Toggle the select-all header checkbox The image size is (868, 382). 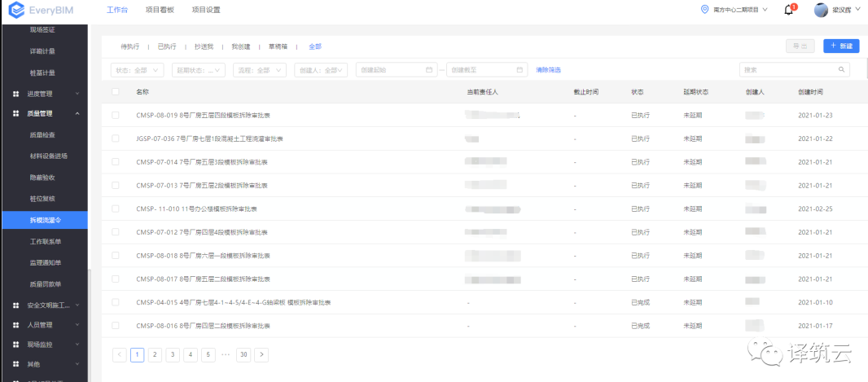tap(115, 91)
